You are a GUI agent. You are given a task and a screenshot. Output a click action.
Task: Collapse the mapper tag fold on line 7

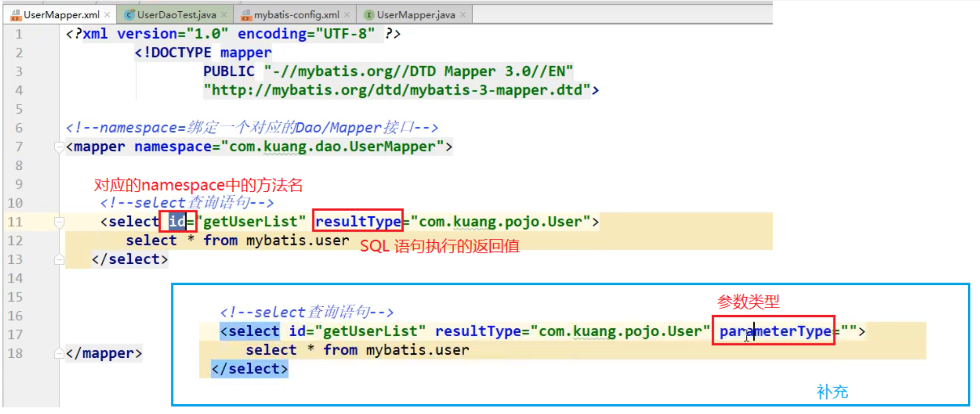point(59,147)
